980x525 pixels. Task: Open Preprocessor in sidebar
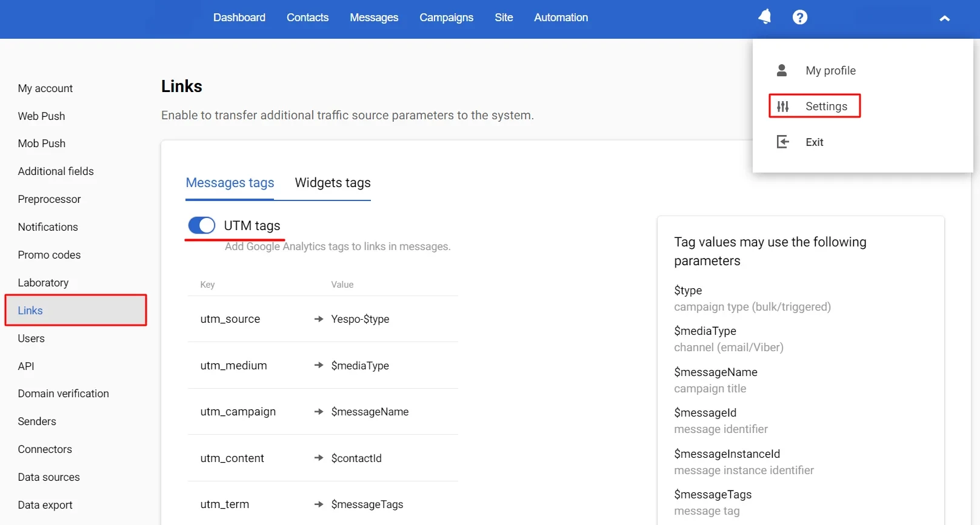(49, 199)
